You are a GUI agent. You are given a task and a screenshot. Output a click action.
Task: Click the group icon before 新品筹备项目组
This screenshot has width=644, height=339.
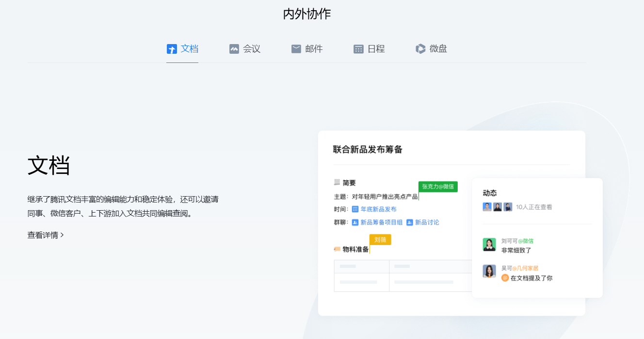[x=355, y=222]
